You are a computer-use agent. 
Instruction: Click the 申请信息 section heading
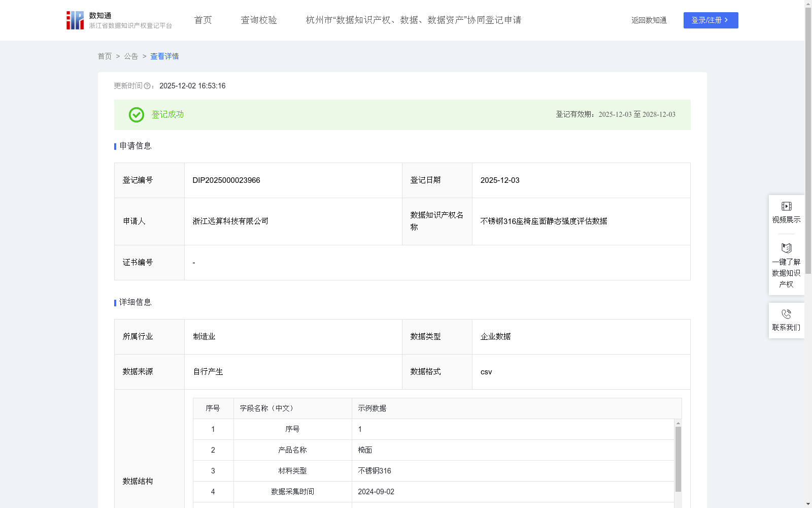[136, 146]
